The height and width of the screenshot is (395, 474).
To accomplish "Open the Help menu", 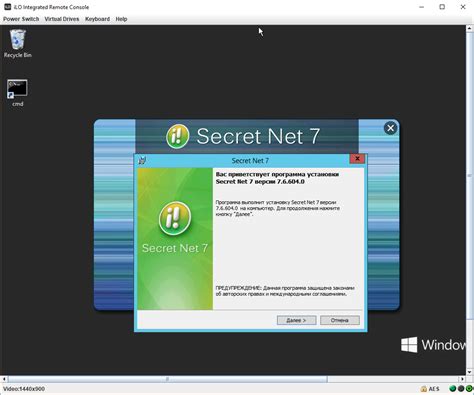I will pos(121,19).
